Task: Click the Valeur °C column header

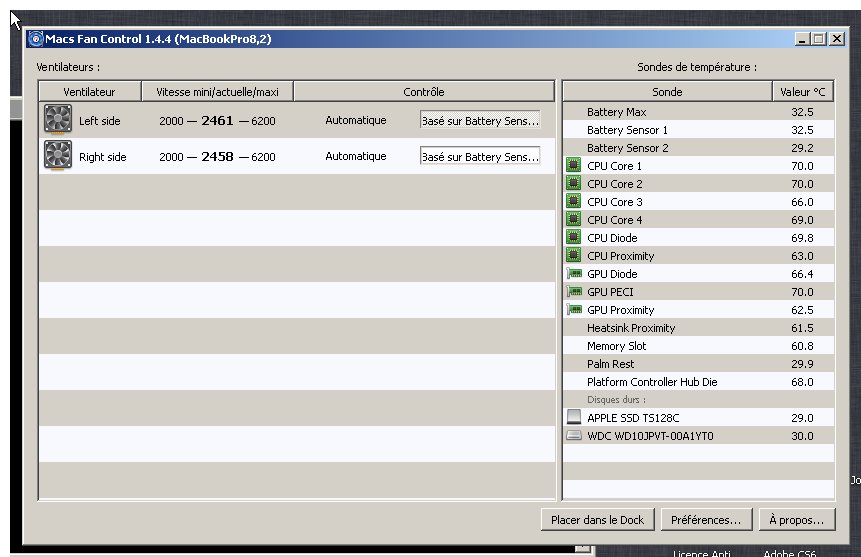Action: point(803,91)
